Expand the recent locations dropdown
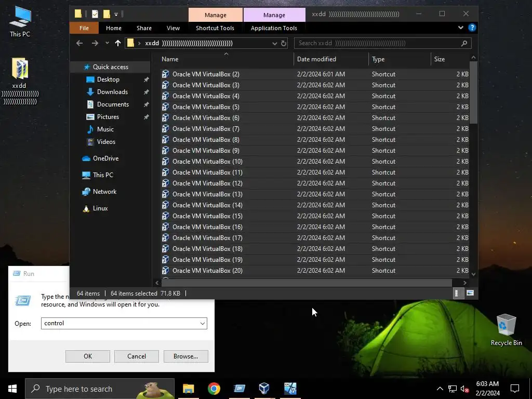Viewport: 532px width, 399px height. tap(107, 43)
